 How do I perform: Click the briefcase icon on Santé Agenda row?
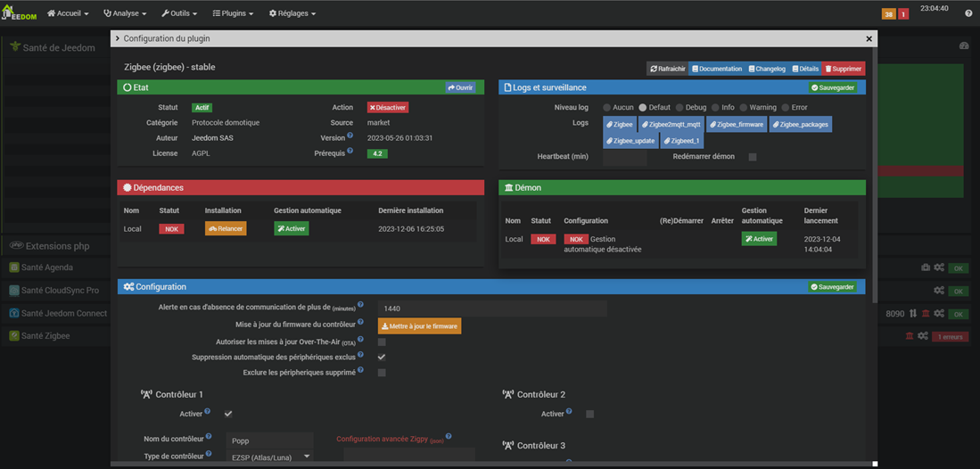pyautogui.click(x=926, y=267)
